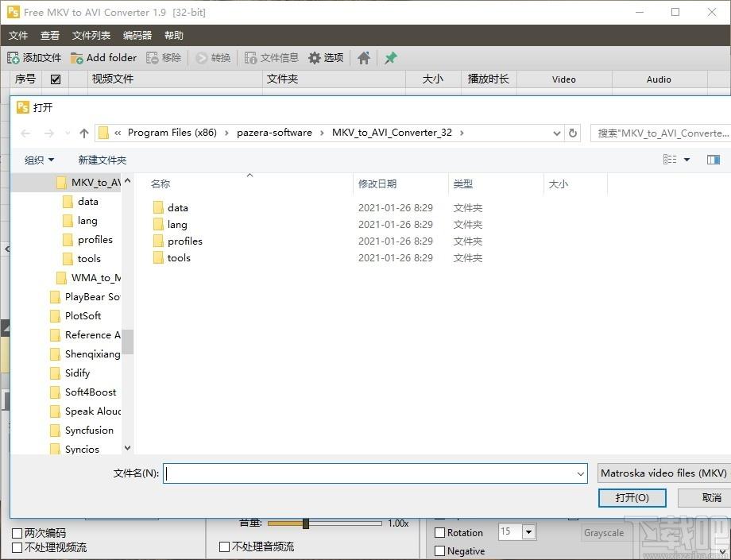The image size is (731, 560).
Task: Select Soft4Boost folder in tree
Action: (83, 392)
